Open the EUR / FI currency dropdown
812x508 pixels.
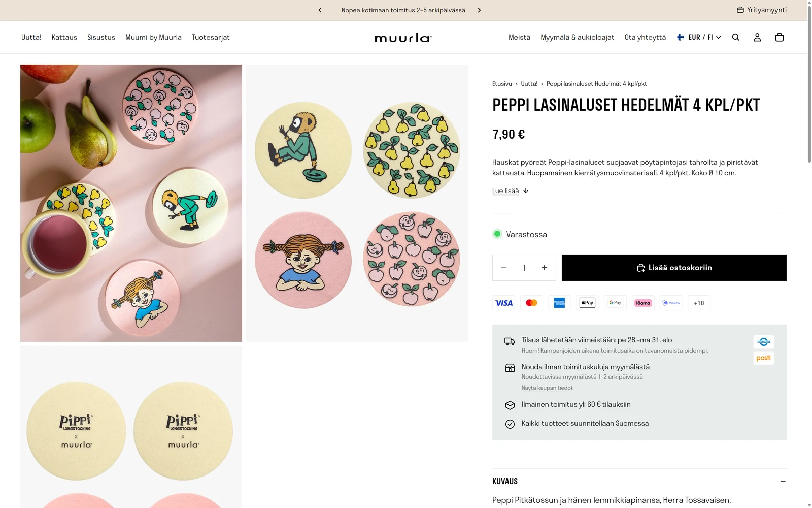click(699, 37)
